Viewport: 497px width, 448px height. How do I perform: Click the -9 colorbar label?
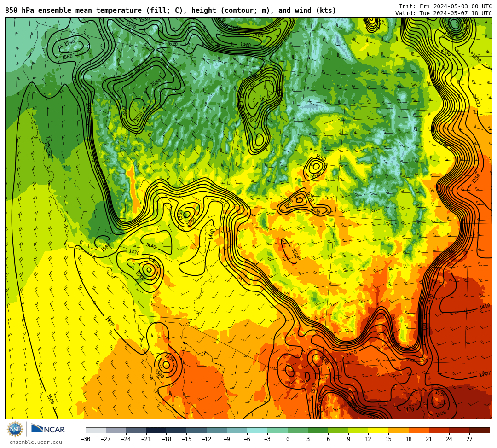[227, 439]
